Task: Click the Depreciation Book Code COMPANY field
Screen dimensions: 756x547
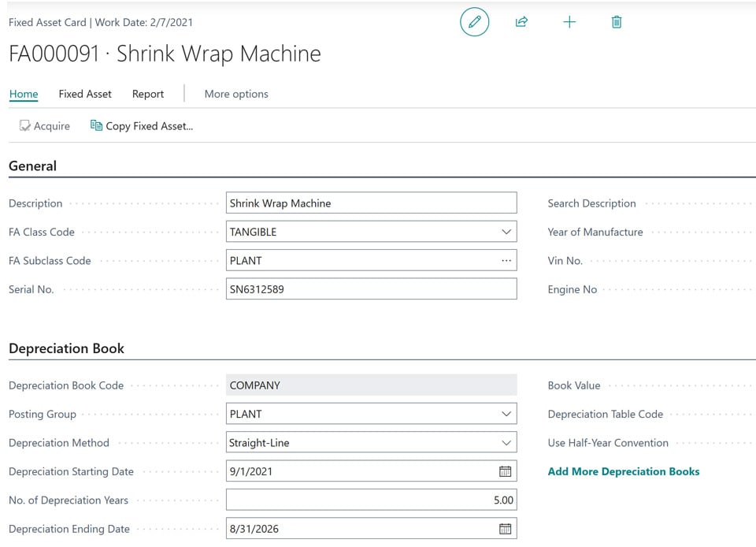Action: coord(371,385)
